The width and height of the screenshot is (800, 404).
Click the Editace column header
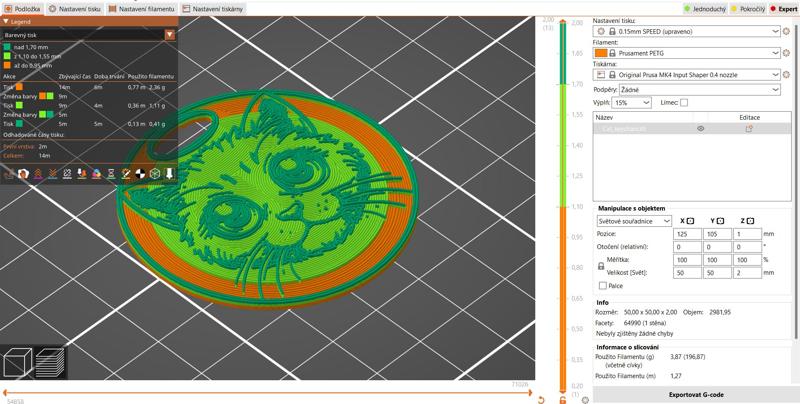[749, 117]
